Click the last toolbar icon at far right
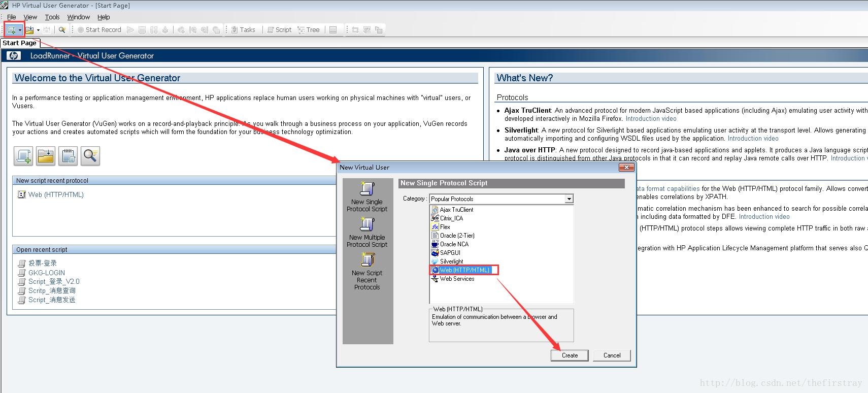This screenshot has height=393, width=868. 379,30
